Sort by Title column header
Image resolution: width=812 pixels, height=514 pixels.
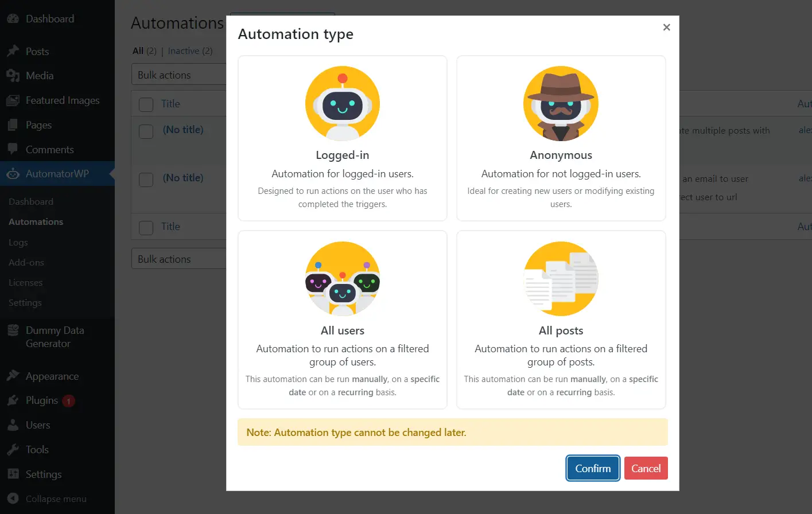click(x=170, y=104)
